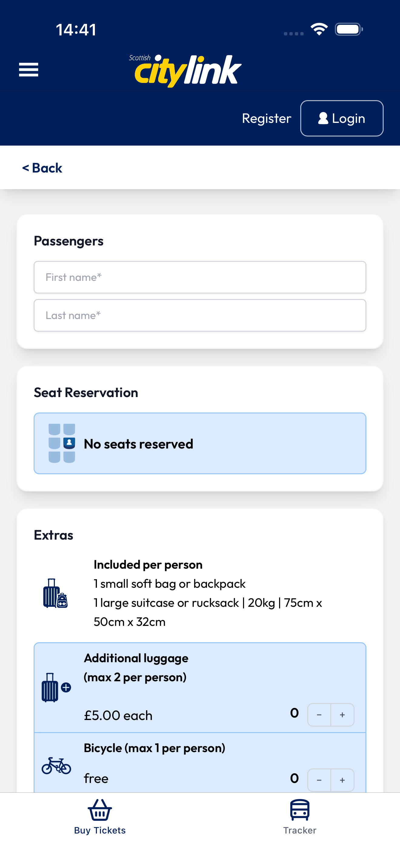Screen dimensions: 400x868
Task: Open the hamburger menu
Action: pyautogui.click(x=28, y=70)
